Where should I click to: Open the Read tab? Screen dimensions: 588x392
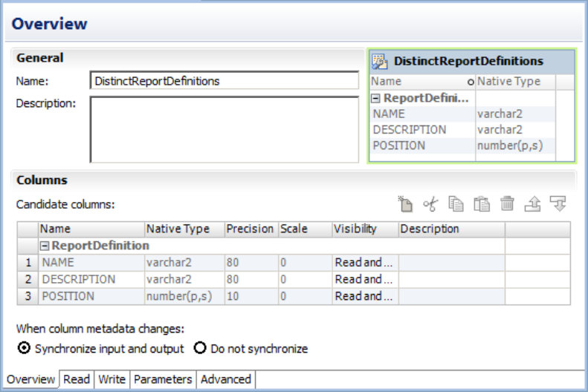(77, 379)
